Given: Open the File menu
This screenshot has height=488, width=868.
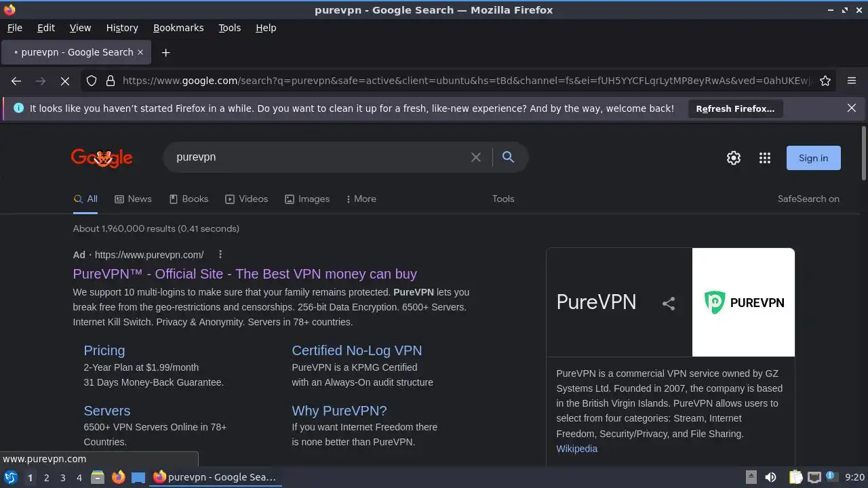Looking at the screenshot, I should click(x=14, y=28).
